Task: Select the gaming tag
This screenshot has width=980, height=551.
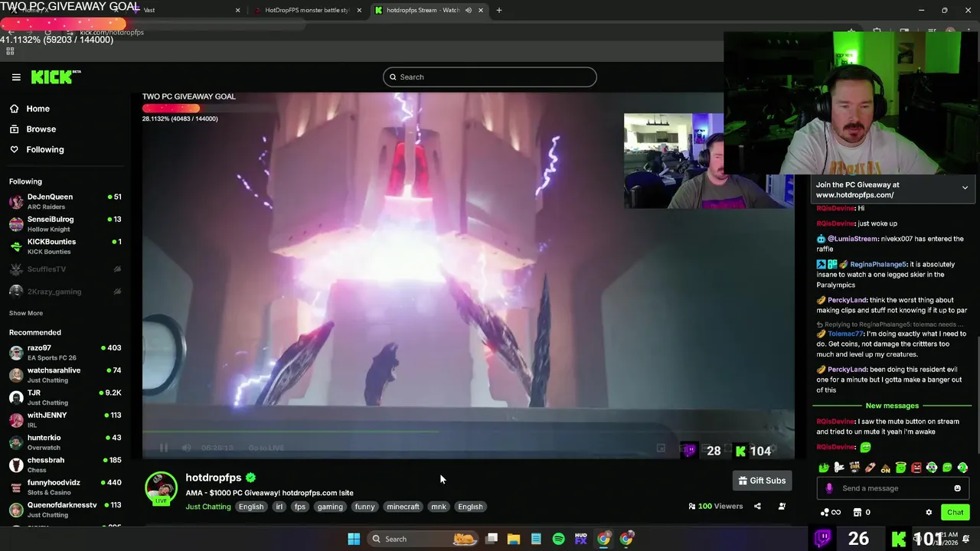Action: click(x=330, y=507)
